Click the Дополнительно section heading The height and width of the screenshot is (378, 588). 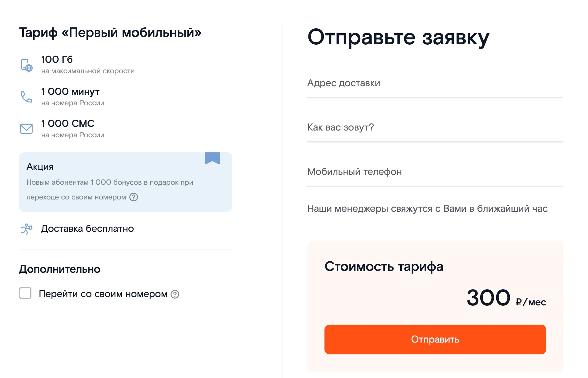point(60,269)
